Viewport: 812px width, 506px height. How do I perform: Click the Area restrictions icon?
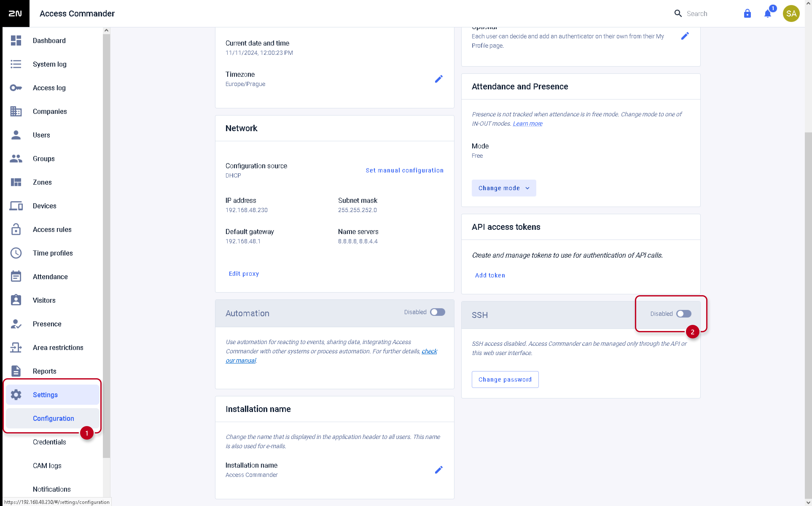coord(16,347)
